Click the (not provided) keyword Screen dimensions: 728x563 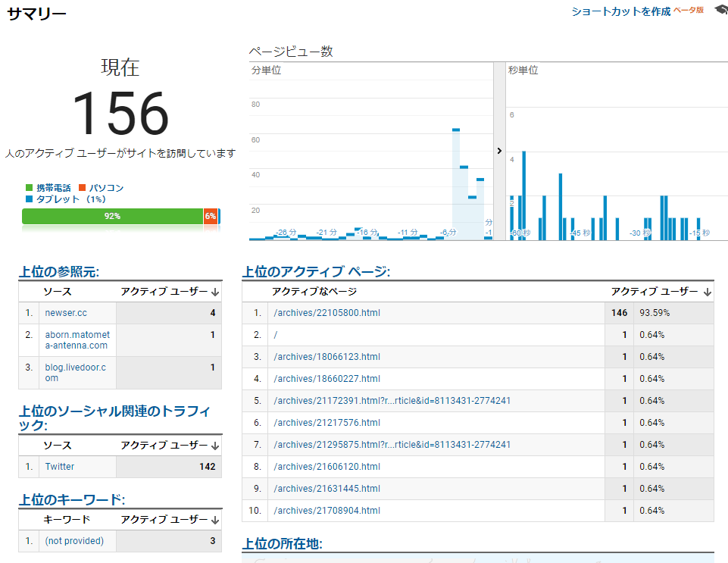coord(74,541)
